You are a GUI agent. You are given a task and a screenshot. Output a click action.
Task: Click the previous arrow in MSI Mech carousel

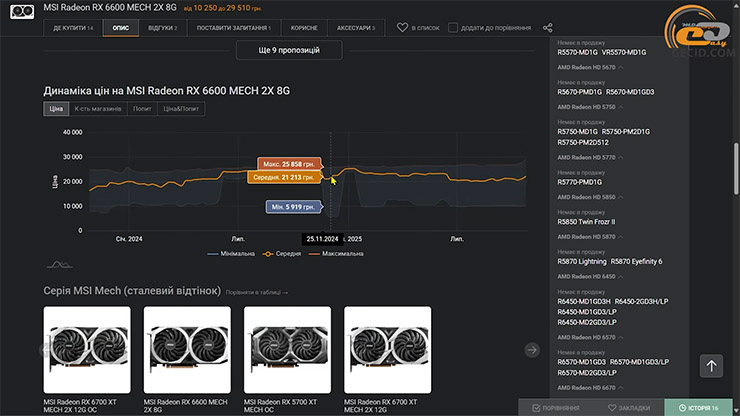pos(42,350)
